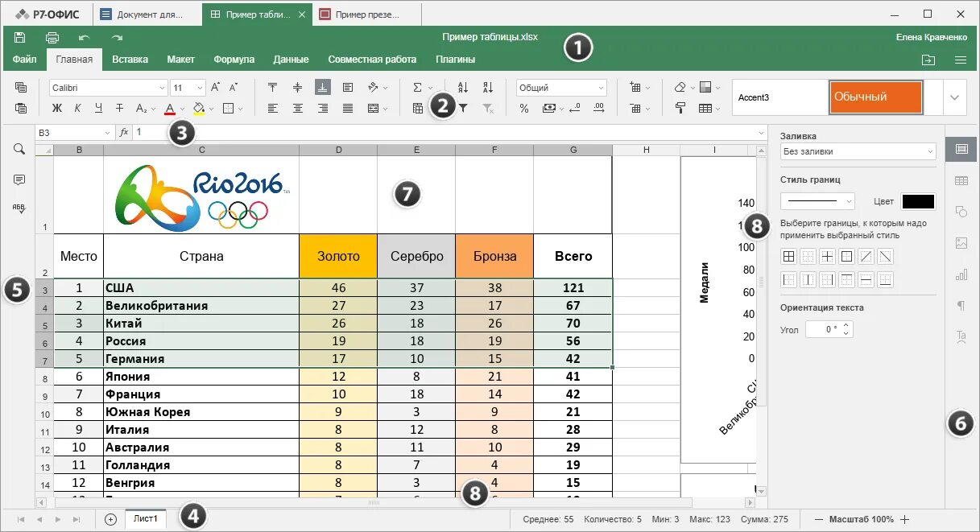Screen dimensions: 980x532
Task: Sort the data in ascending order
Action: tap(463, 88)
